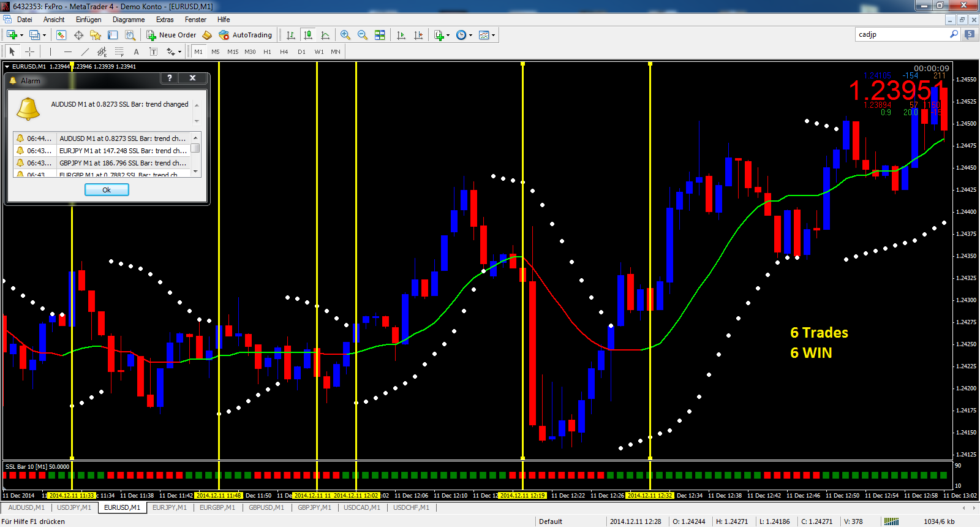Switch timeframe to MN
980x527 pixels.
point(336,51)
